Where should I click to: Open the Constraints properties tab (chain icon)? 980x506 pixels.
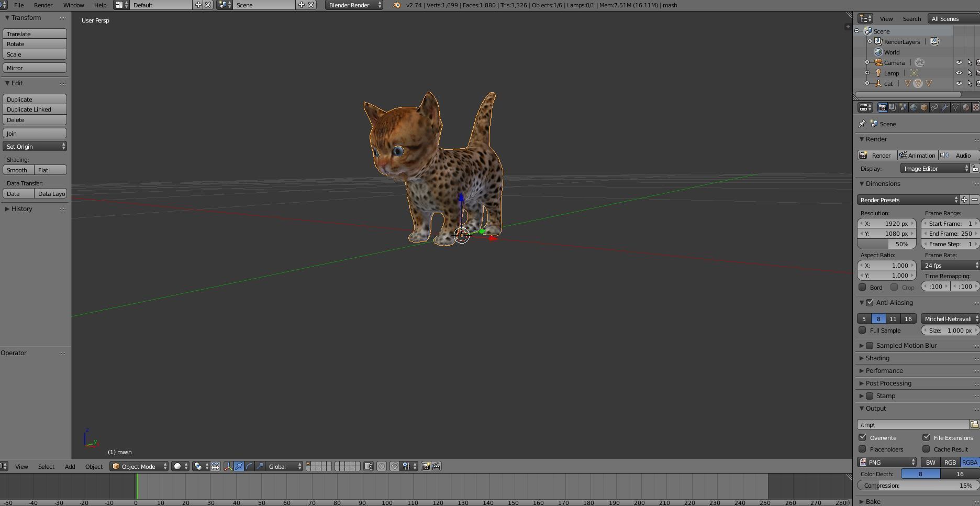pos(934,107)
